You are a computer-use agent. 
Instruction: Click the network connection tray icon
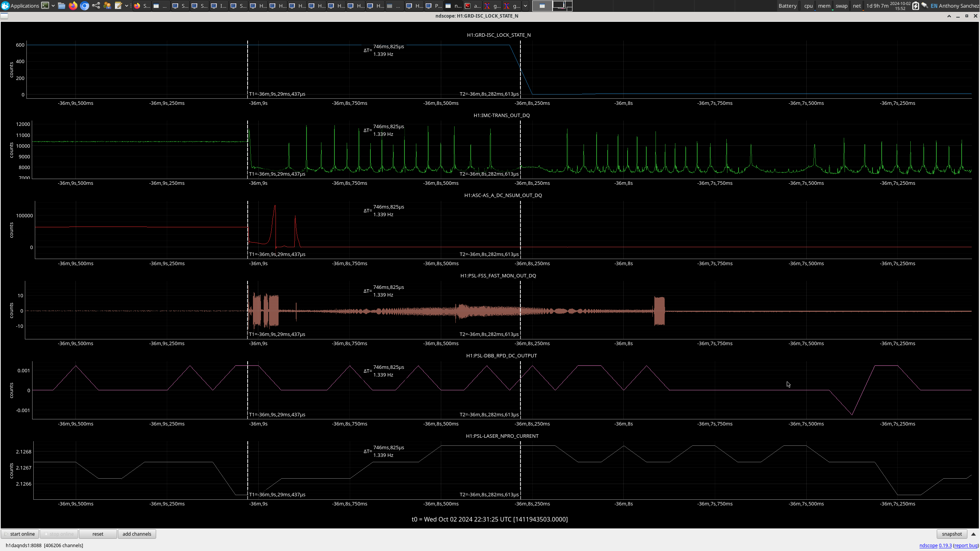[x=925, y=6]
